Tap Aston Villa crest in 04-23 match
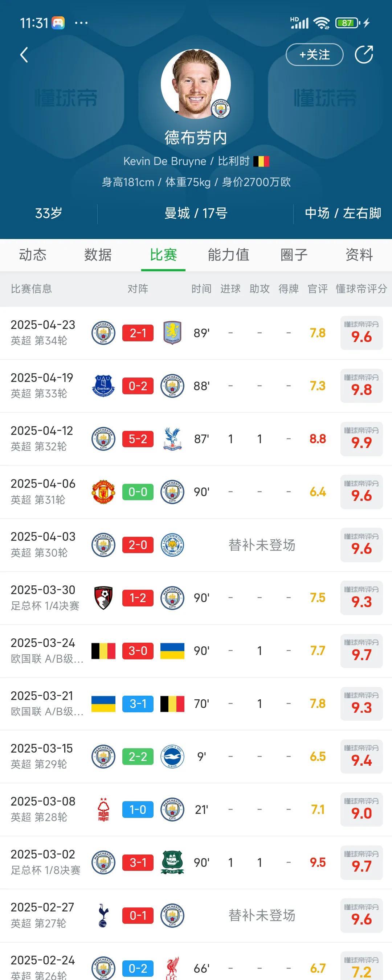The height and width of the screenshot is (980, 392). click(x=172, y=333)
